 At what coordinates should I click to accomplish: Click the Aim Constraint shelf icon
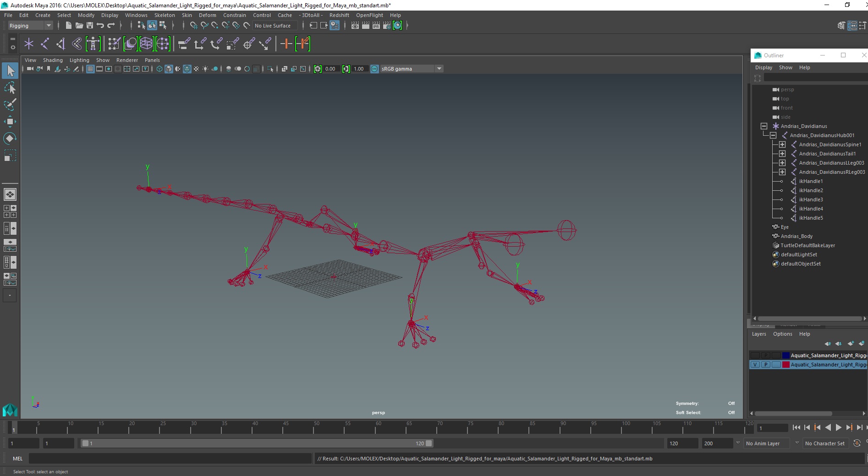(248, 44)
